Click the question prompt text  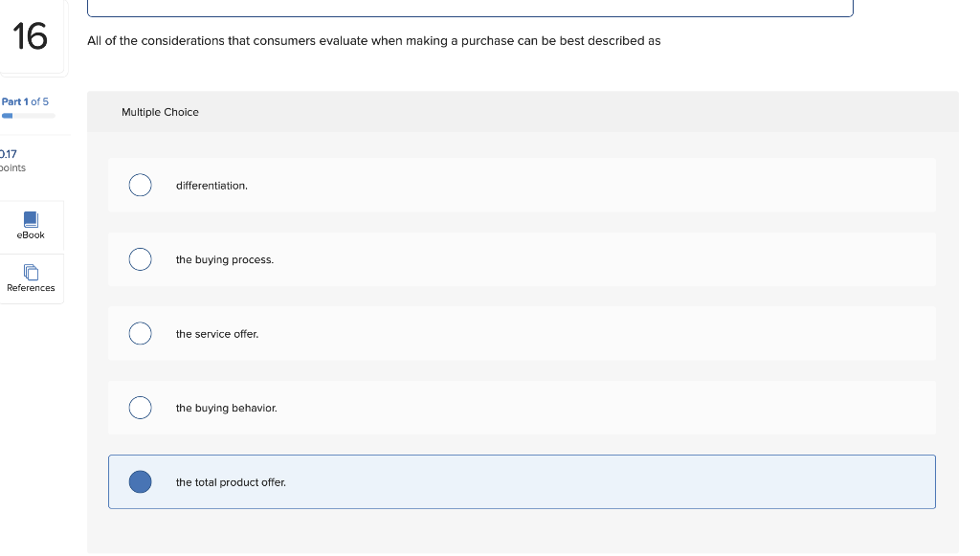373,41
